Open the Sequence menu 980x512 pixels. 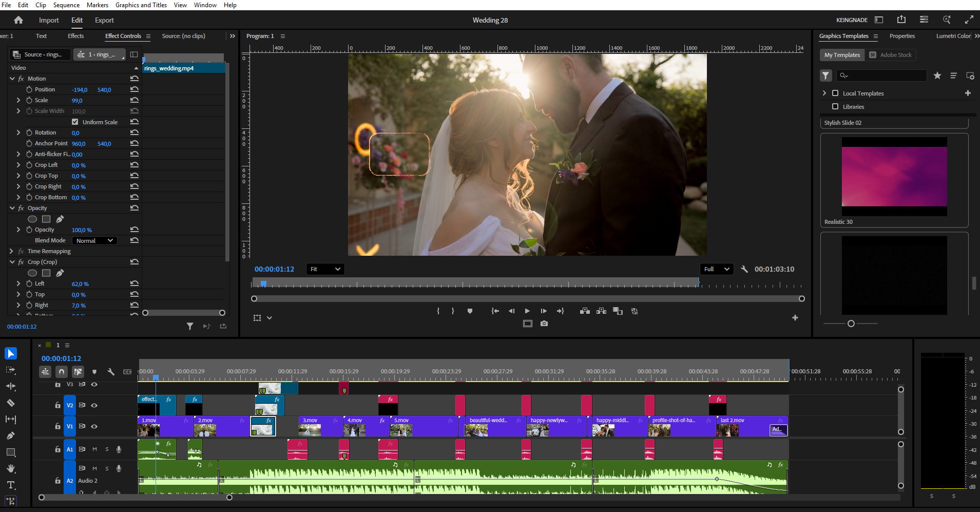[66, 5]
